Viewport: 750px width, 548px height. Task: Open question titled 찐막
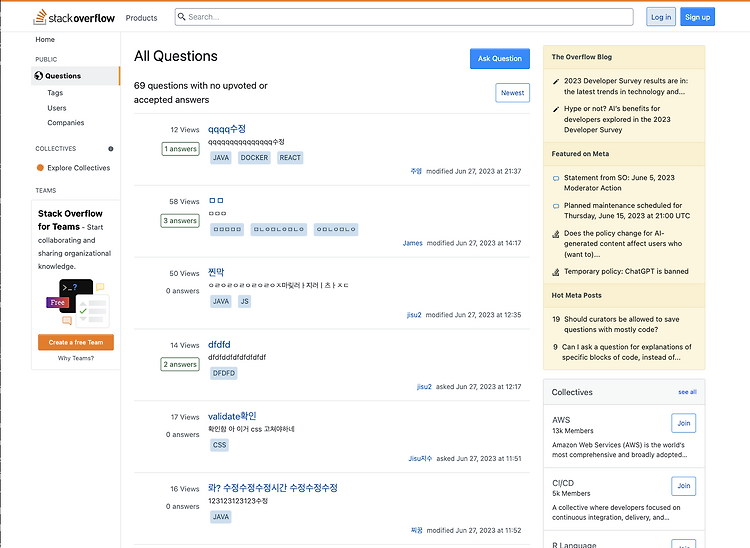tap(216, 273)
